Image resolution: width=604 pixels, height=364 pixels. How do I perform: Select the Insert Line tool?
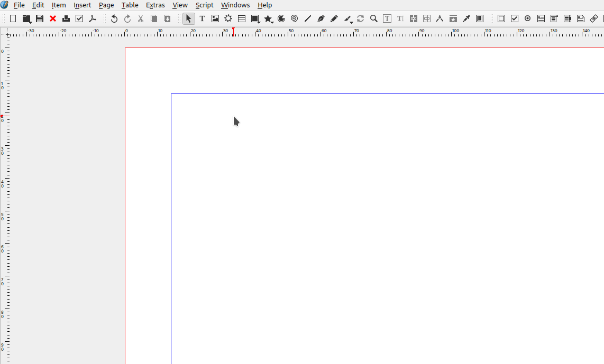click(x=307, y=18)
